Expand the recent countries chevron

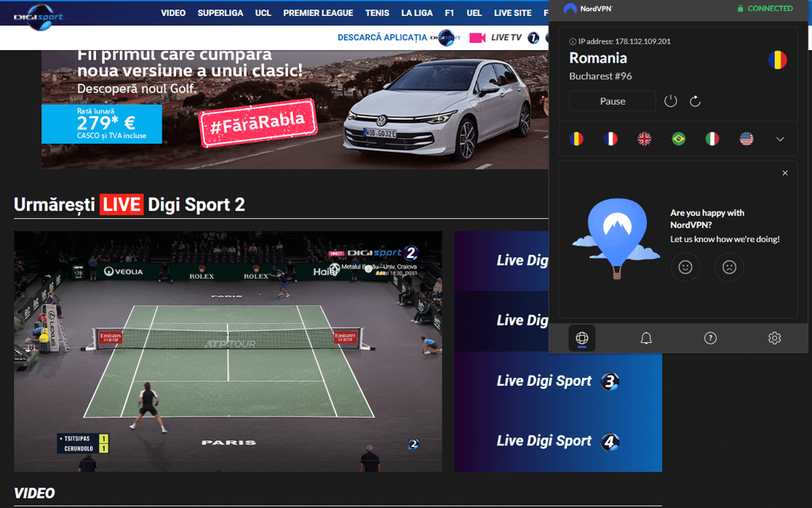pyautogui.click(x=780, y=140)
